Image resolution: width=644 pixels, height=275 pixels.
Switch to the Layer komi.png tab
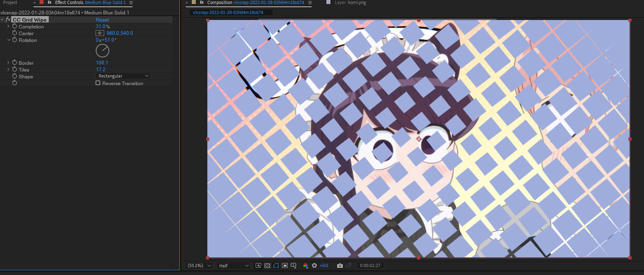click(350, 3)
